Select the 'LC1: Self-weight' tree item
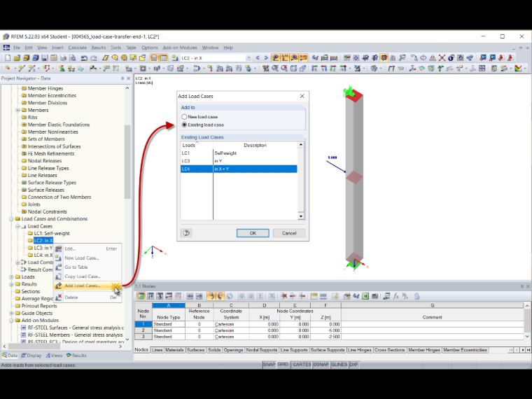 coord(52,233)
